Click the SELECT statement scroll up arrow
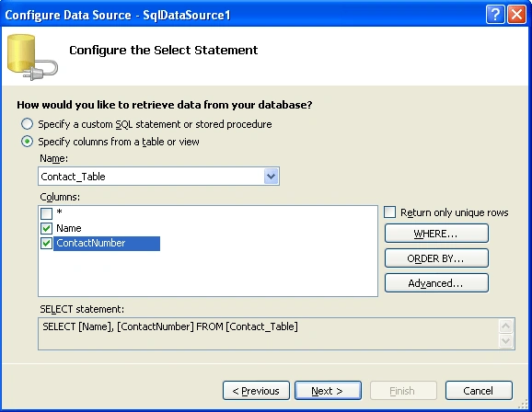The image size is (532, 412). [506, 326]
